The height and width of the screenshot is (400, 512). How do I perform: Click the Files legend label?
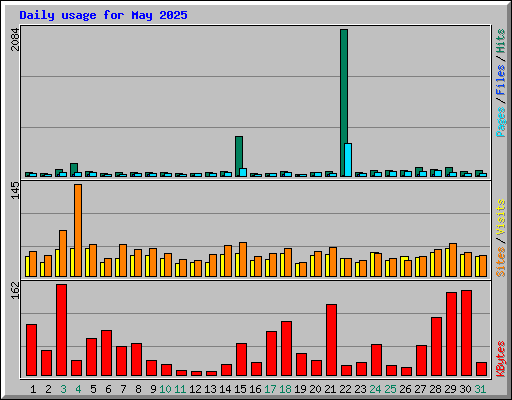point(501,80)
